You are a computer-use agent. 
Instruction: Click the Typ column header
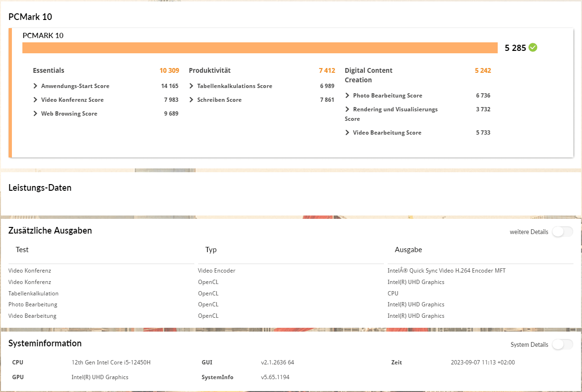[x=211, y=250]
